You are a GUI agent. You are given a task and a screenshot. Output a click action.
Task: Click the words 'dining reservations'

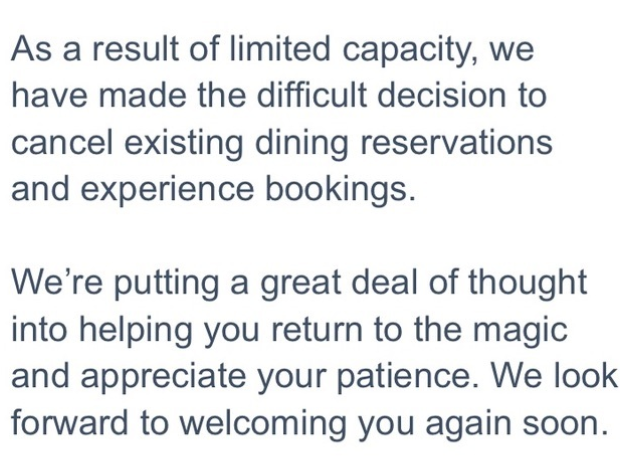pyautogui.click(x=404, y=144)
